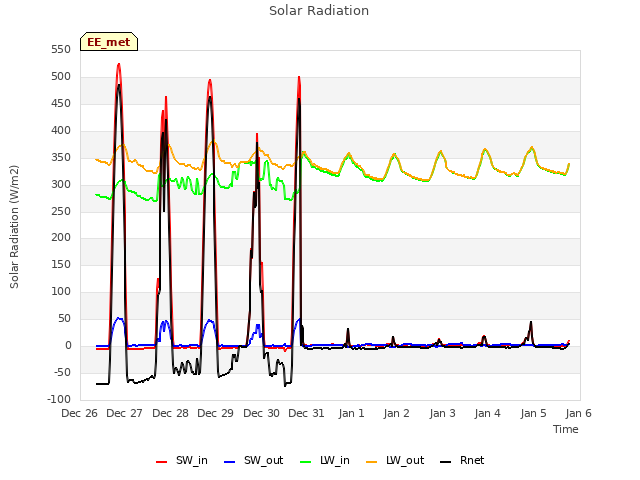
Task: Click the 350 y-axis value
Action: 61,158
